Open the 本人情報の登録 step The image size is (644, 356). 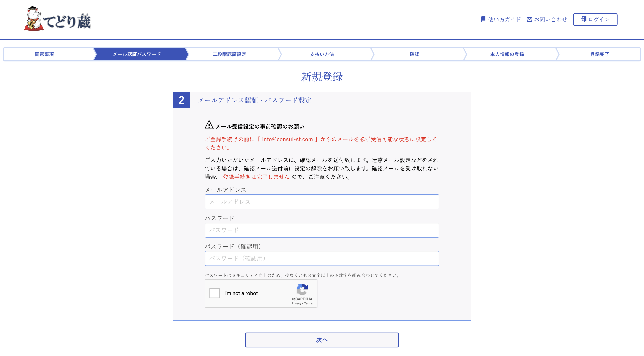pyautogui.click(x=507, y=54)
